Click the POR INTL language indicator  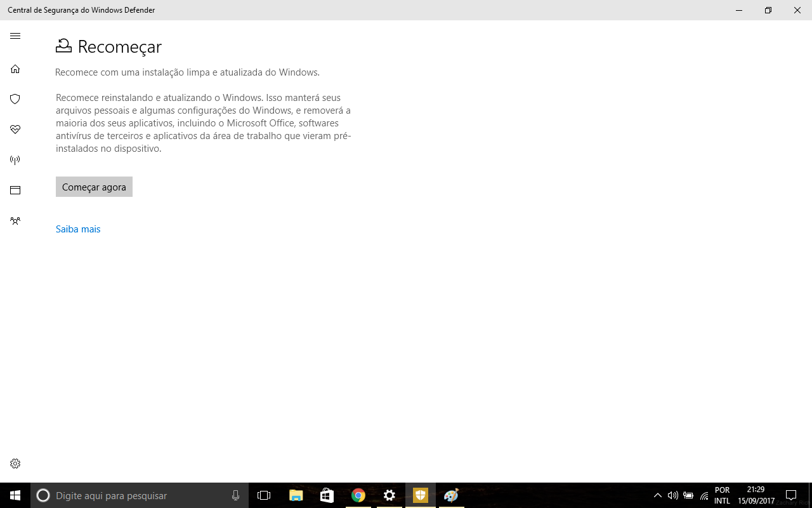pos(722,495)
